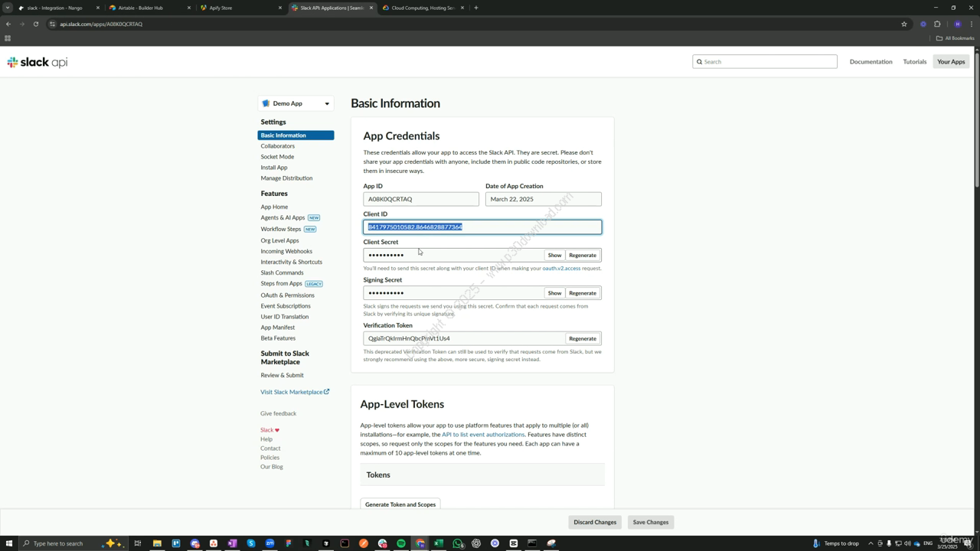Viewport: 980px width, 551px height.
Task: Click the Slack API logo
Action: (38, 62)
